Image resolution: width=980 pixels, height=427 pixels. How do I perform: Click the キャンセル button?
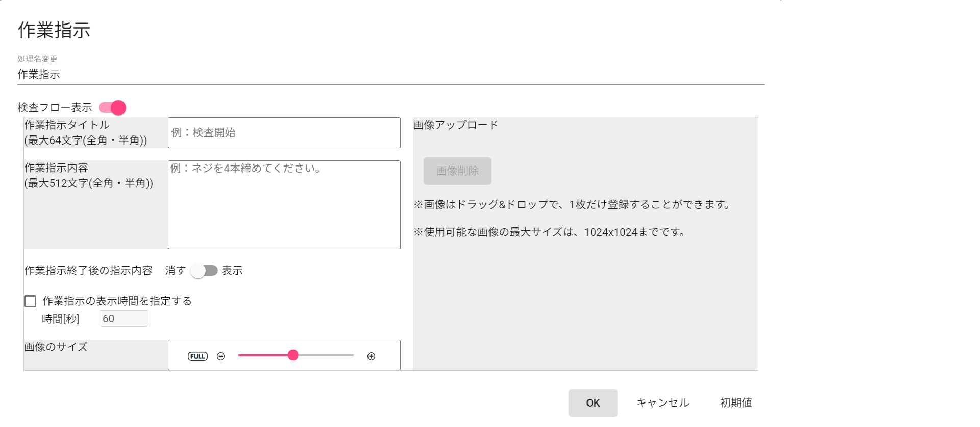pos(663,403)
